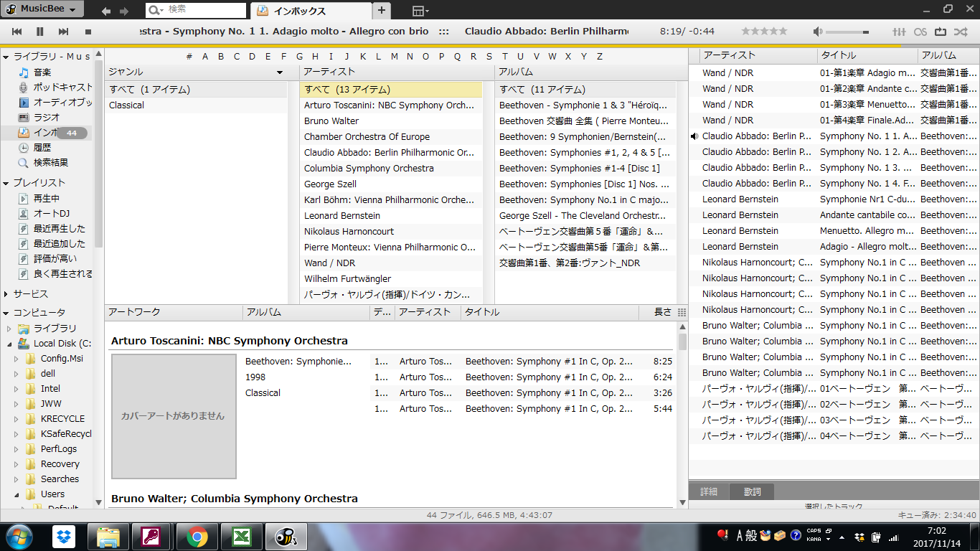Screen dimensions: 980x551
Task: Open Excel from the taskbar
Action: pos(242,537)
